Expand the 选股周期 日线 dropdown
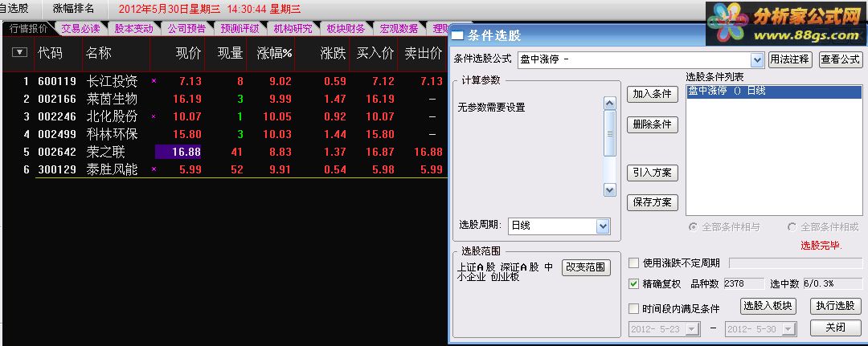 click(x=602, y=226)
